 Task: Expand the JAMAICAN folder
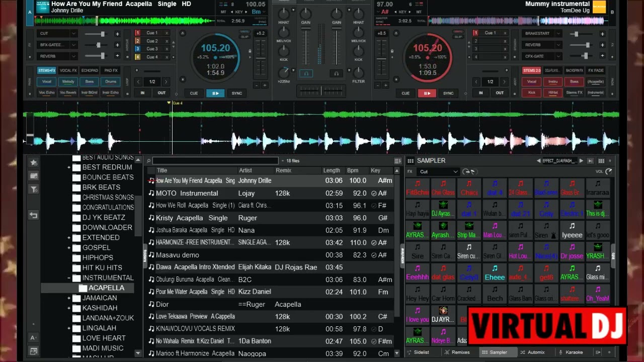tap(69, 298)
